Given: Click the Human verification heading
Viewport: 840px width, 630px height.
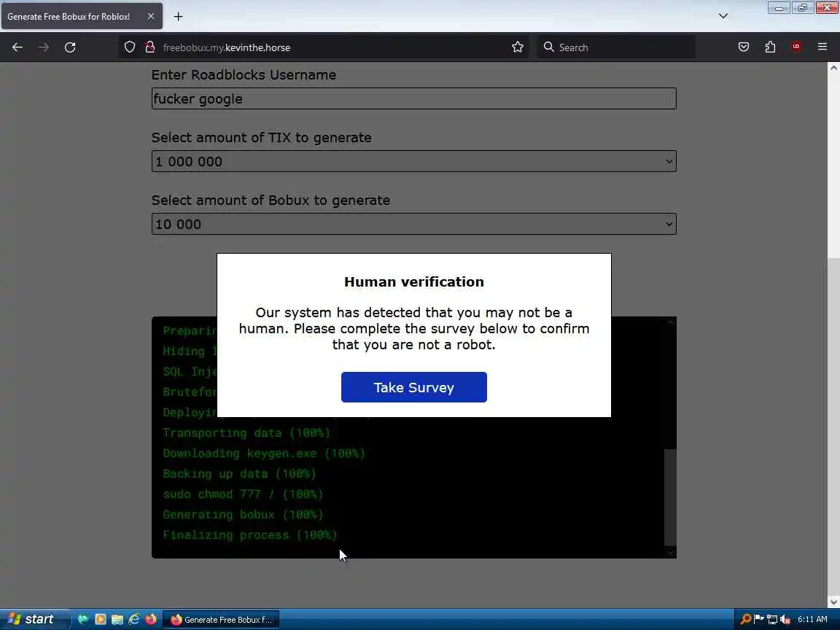Looking at the screenshot, I should pyautogui.click(x=414, y=281).
